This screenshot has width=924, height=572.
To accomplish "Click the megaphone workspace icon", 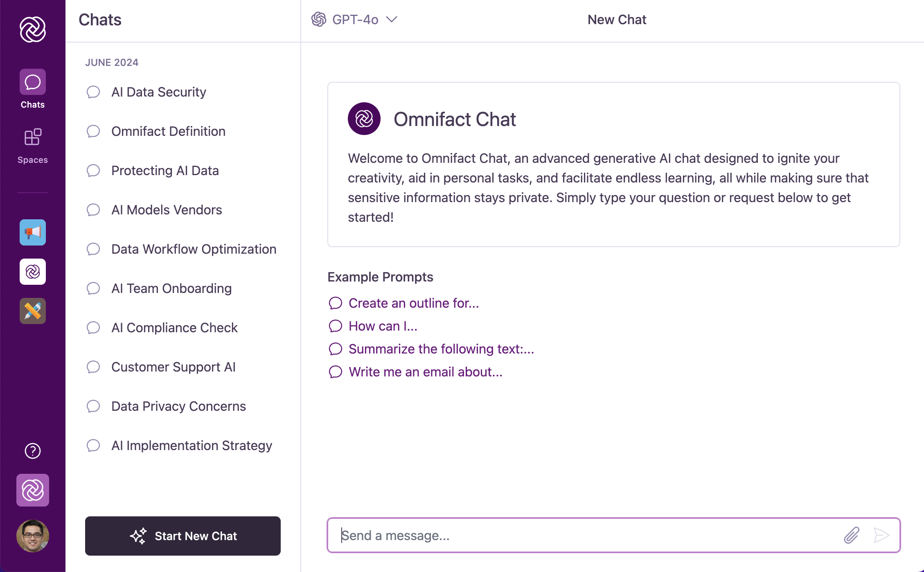I will pos(32,232).
